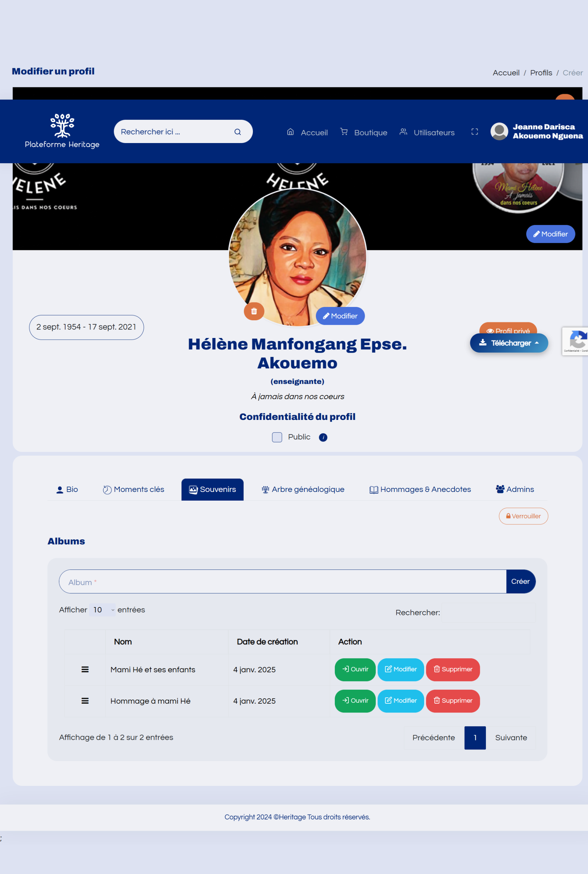This screenshot has height=874, width=588.
Task: Click the orange trash icon on profile photo
Action: tap(254, 311)
